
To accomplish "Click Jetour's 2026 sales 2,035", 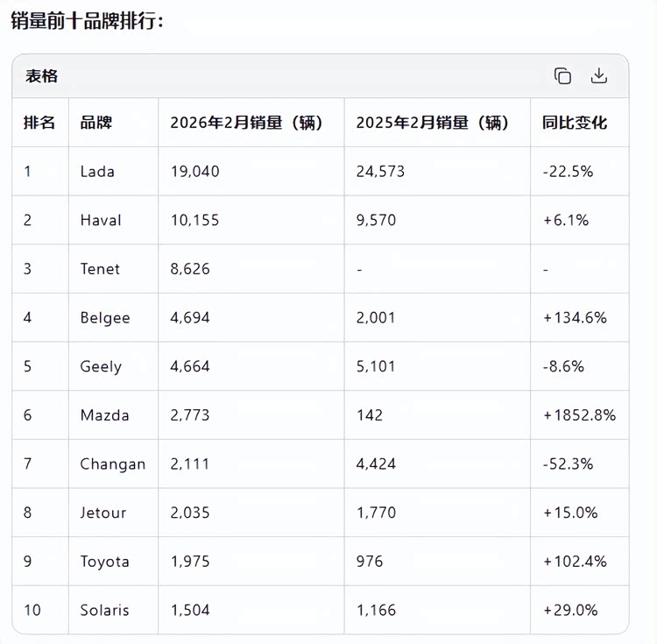I will pyautogui.click(x=190, y=513).
